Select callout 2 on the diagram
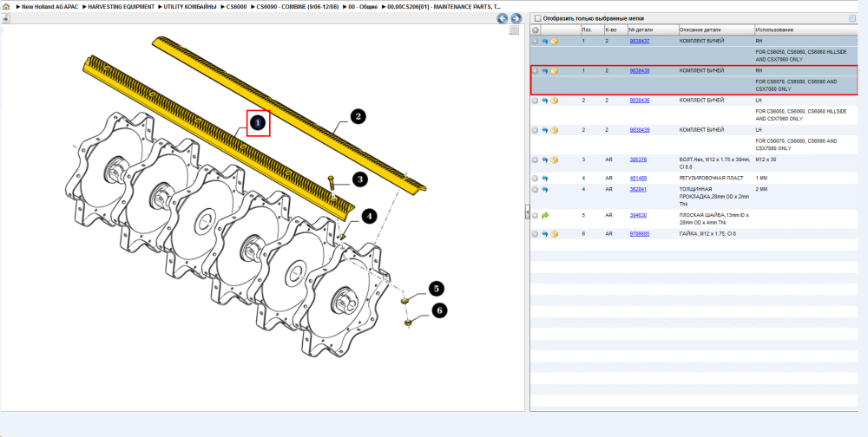868x437 pixels. pyautogui.click(x=358, y=117)
